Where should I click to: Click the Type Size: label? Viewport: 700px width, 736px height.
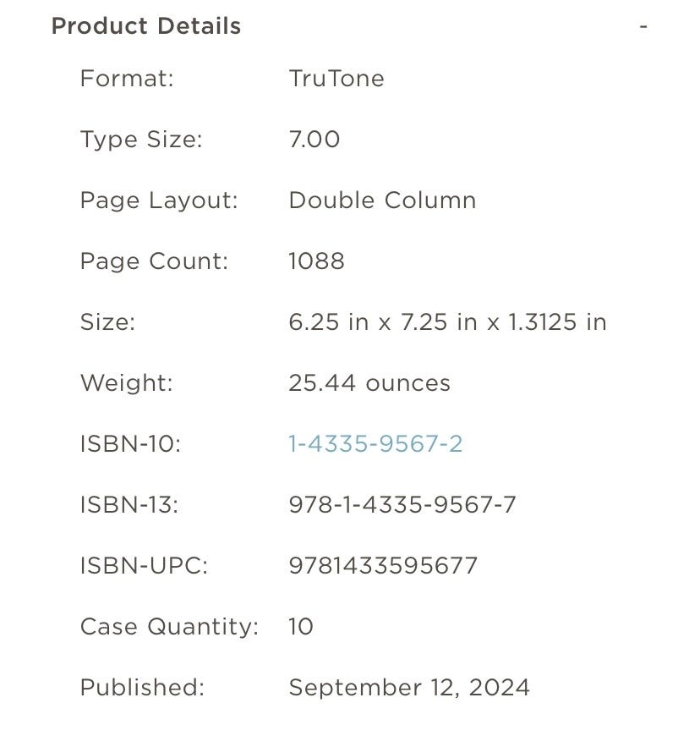click(x=141, y=140)
